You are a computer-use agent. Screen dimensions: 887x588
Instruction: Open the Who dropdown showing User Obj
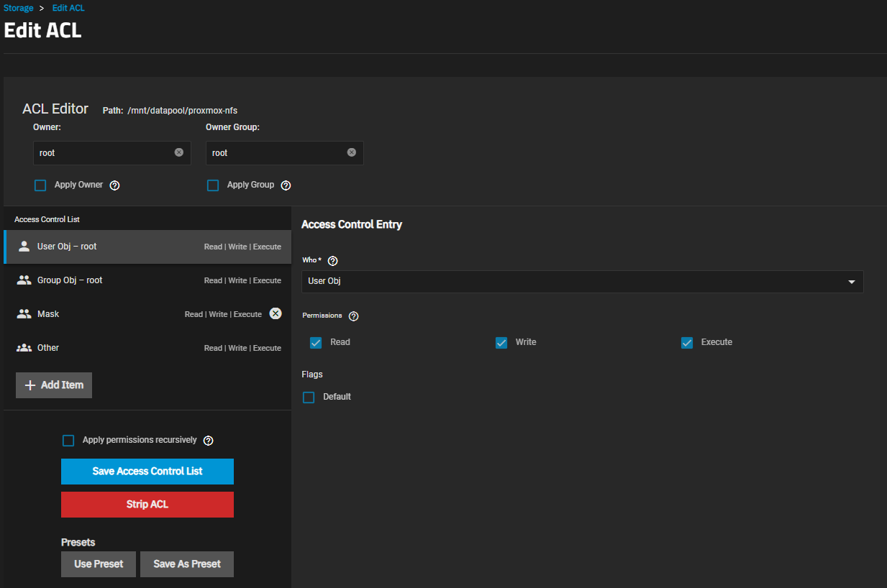581,281
